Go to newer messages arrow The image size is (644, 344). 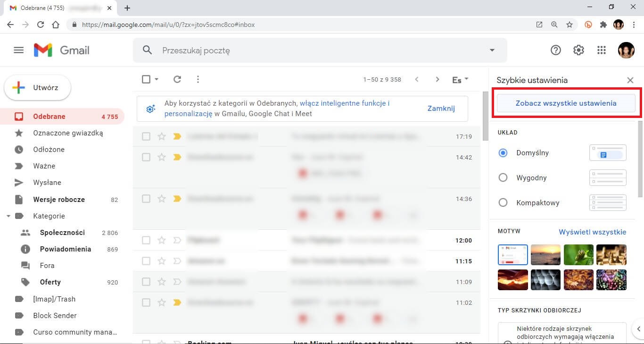pos(417,79)
